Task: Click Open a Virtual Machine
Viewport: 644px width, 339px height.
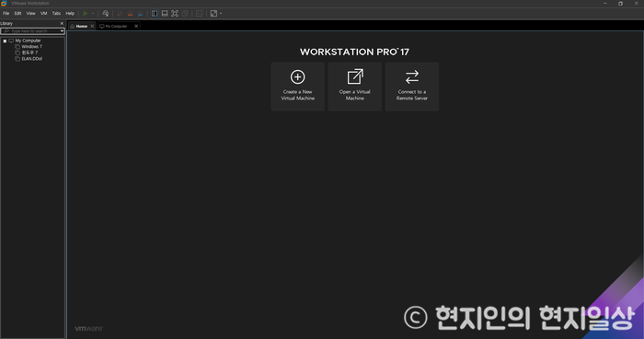Action: (355, 87)
